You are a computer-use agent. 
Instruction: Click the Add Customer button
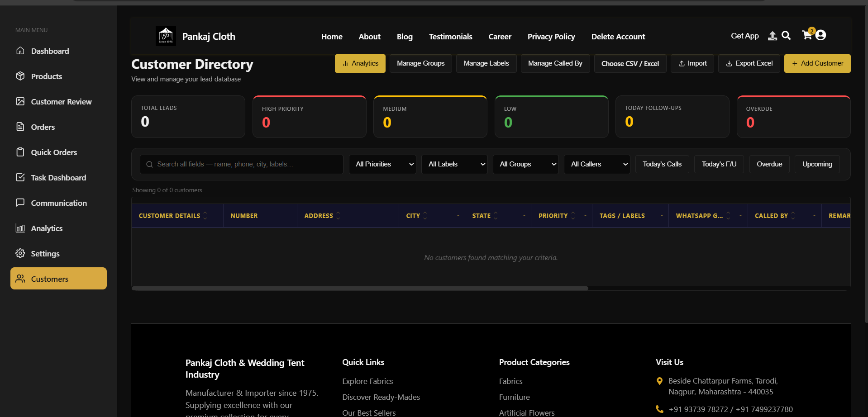click(x=817, y=63)
